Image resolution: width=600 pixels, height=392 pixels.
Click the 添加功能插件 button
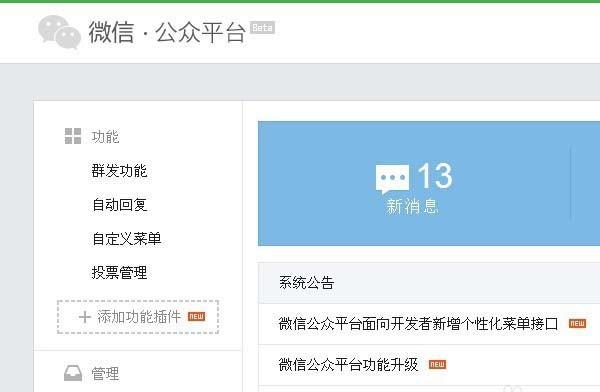click(138, 317)
